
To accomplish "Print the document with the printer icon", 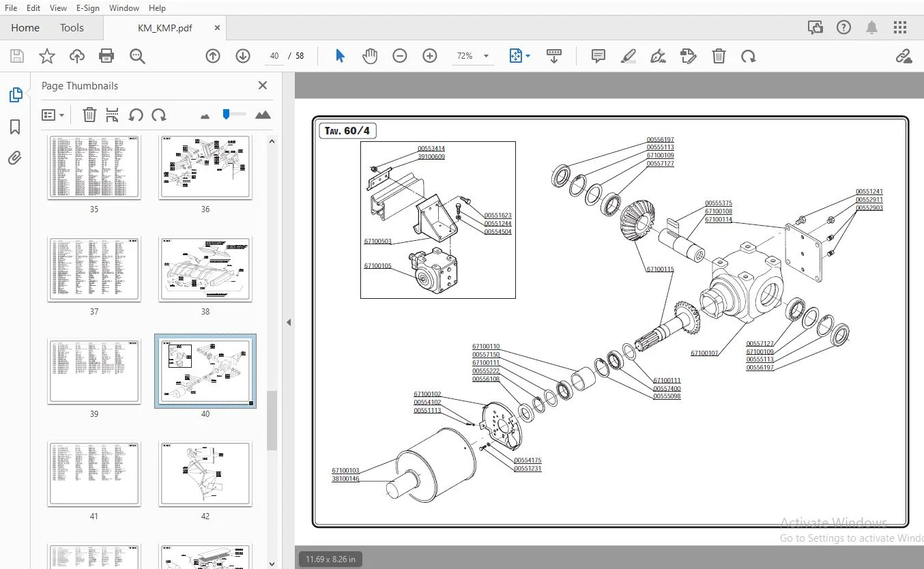I will [x=106, y=56].
